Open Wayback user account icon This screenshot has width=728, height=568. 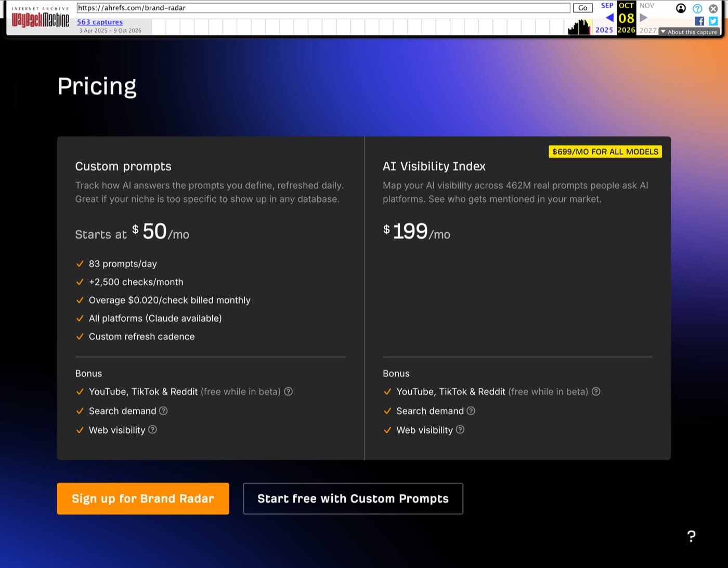pyautogui.click(x=681, y=8)
